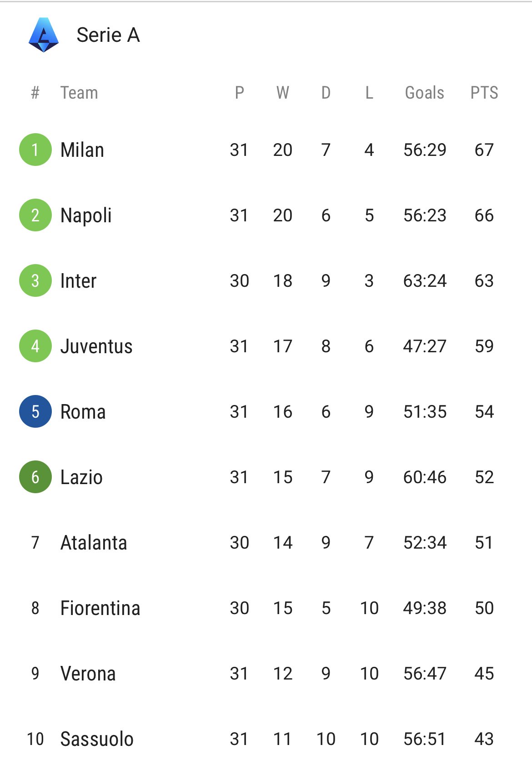The image size is (532, 775).
Task: Click Inter's green position 3 badge
Action: pos(35,280)
